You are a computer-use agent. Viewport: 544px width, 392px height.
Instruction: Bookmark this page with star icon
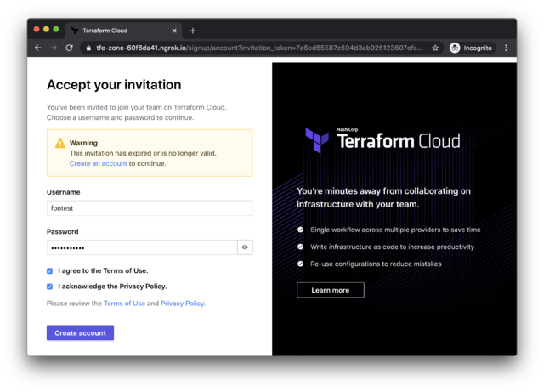[435, 48]
